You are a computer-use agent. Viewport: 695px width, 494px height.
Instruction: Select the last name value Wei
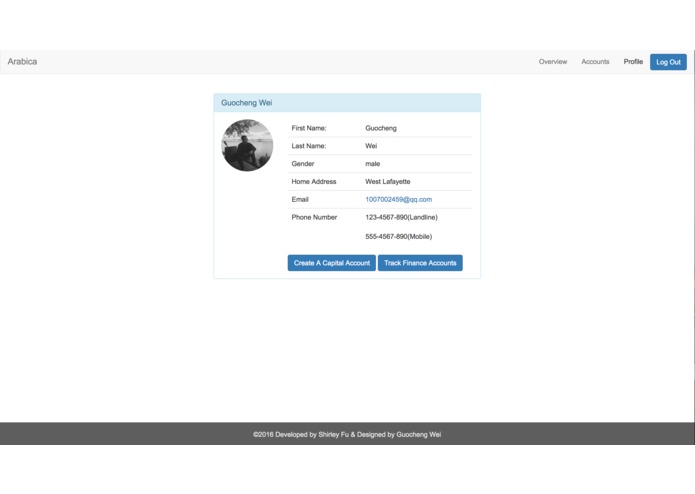371,146
